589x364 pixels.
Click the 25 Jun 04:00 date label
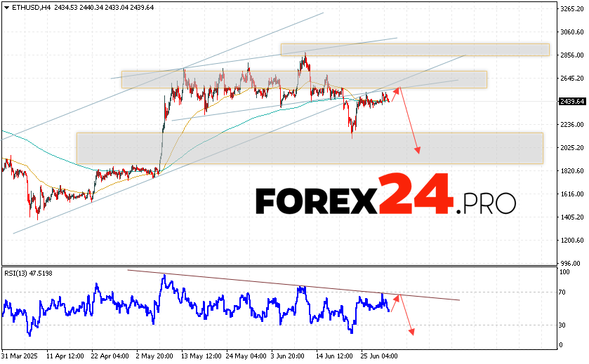click(x=379, y=356)
